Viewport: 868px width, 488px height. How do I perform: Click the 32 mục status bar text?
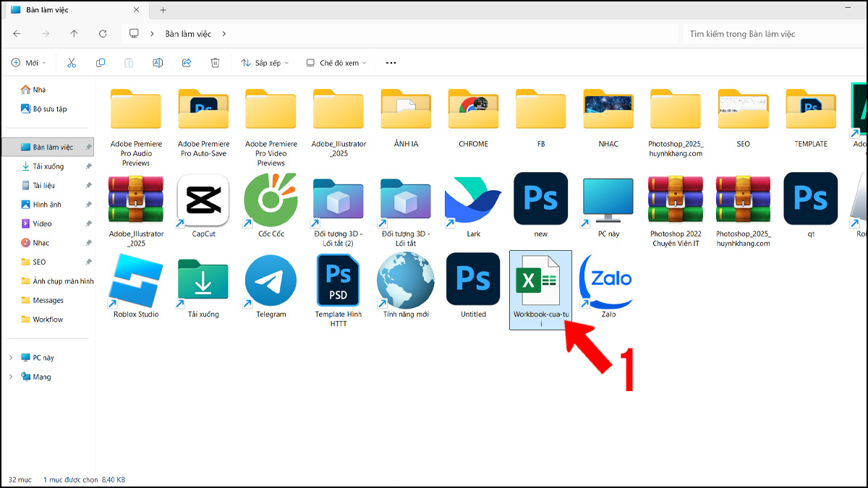tap(20, 479)
